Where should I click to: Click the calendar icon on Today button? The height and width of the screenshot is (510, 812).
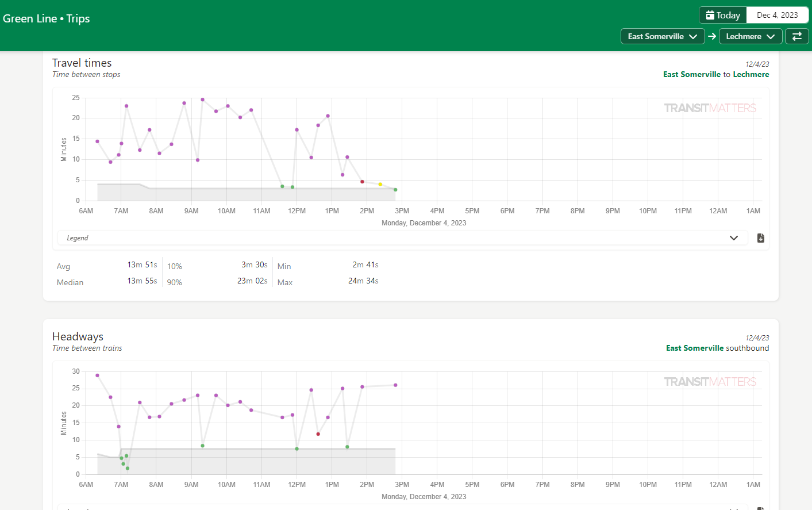pyautogui.click(x=710, y=16)
